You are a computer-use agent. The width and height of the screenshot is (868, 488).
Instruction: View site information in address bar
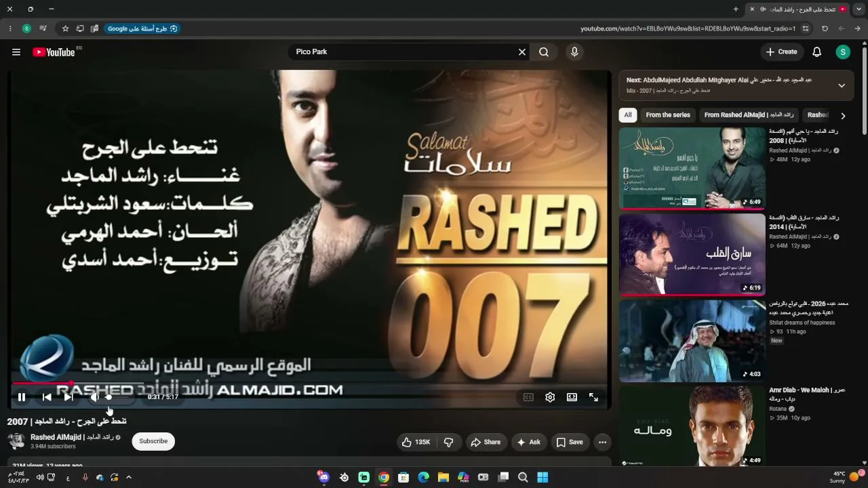(x=806, y=28)
